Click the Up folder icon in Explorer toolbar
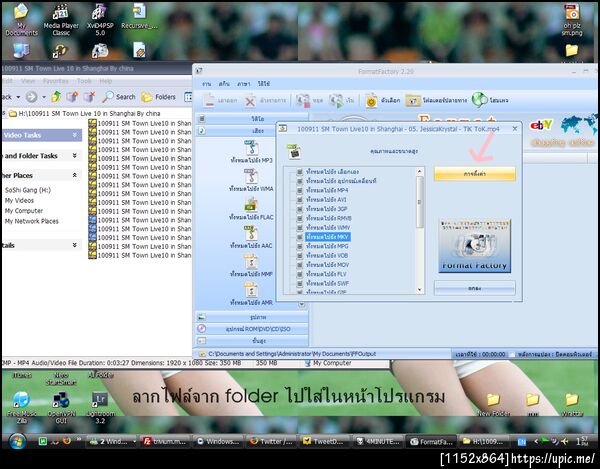Image resolution: width=600 pixels, height=469 pixels. [x=56, y=97]
